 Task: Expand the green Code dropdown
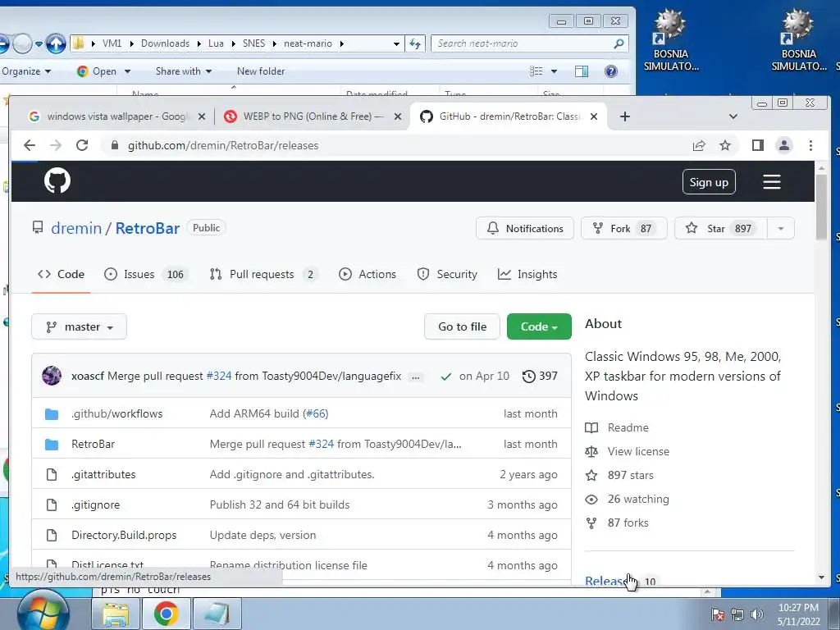[x=539, y=326]
